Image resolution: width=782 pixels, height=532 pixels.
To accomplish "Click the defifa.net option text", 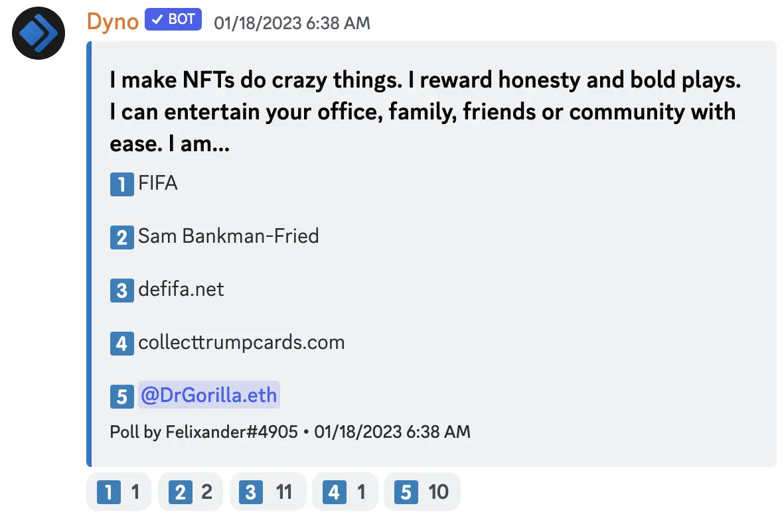I will (181, 289).
